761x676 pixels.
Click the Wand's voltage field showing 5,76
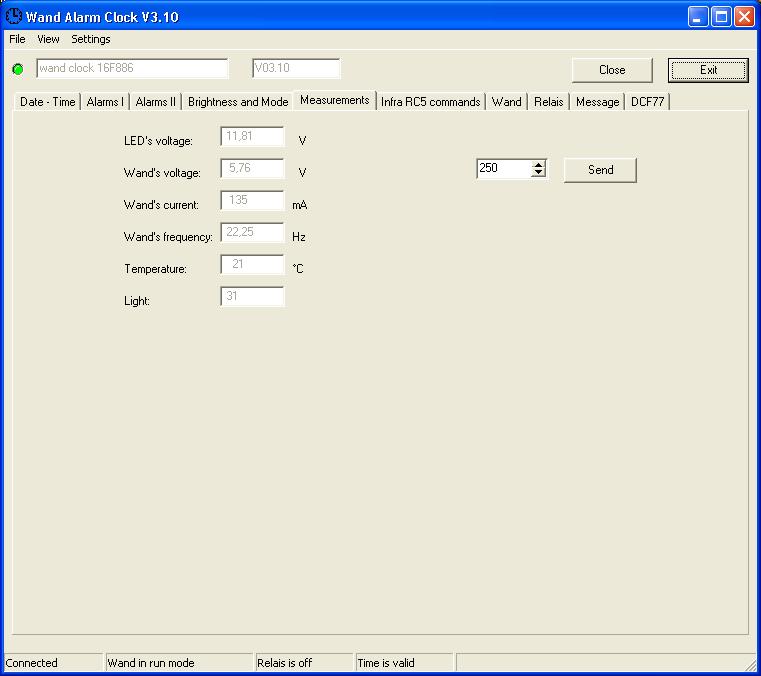click(252, 168)
